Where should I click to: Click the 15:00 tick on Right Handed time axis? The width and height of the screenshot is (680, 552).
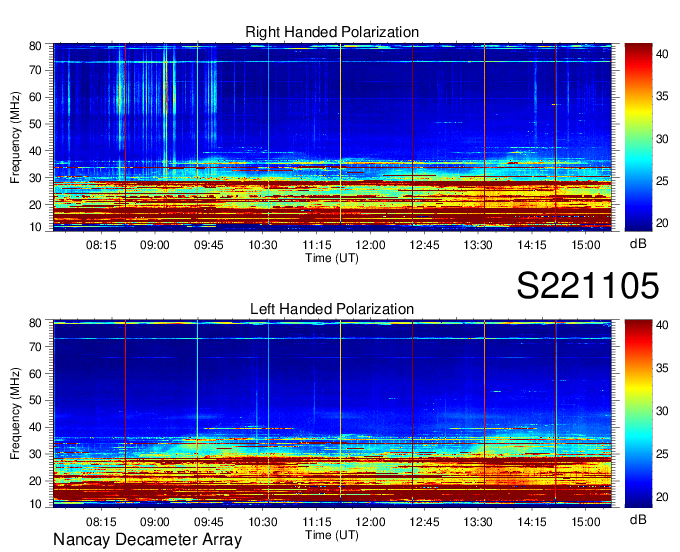[x=586, y=245]
